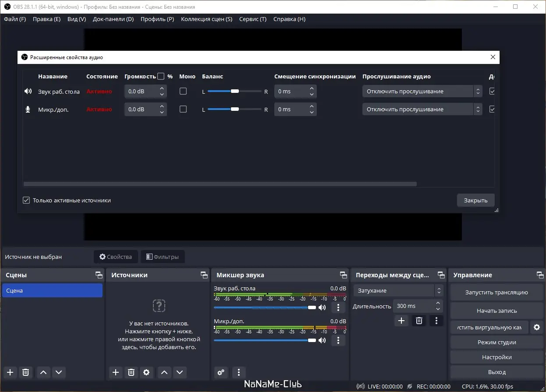
Task: Move scene down in Сцены list
Action: 59,372
